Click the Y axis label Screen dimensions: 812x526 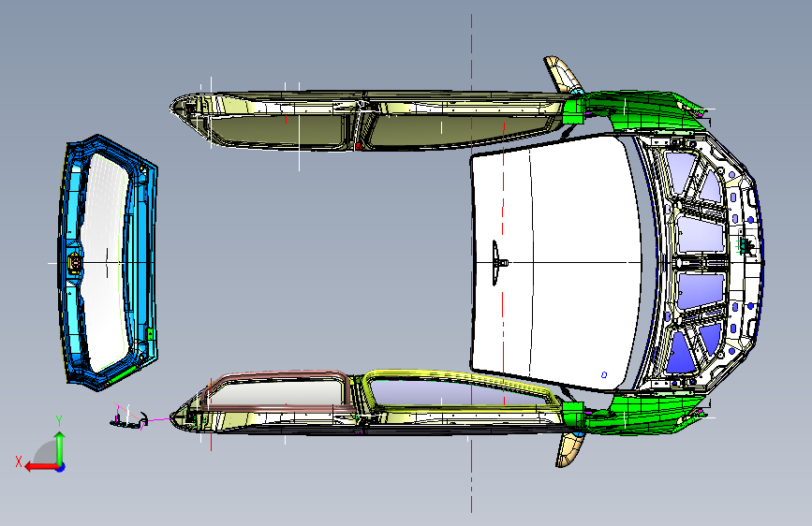59,421
